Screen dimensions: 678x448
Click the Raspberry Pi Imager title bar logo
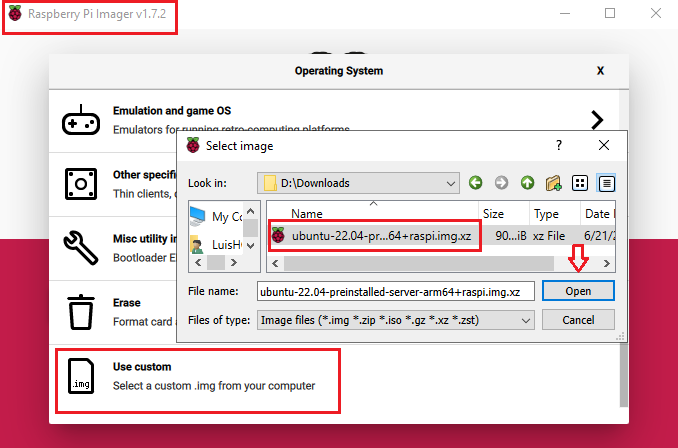coord(15,13)
